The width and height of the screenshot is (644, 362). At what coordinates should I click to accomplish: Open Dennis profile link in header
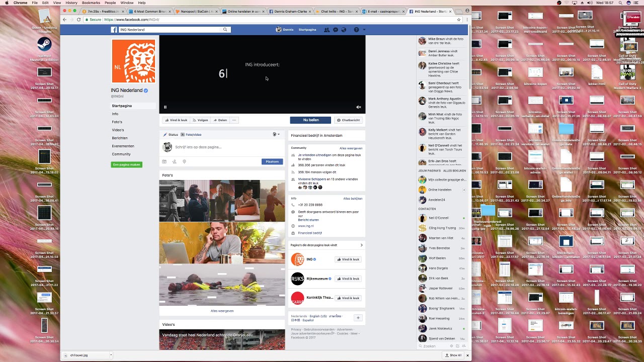coord(285,30)
